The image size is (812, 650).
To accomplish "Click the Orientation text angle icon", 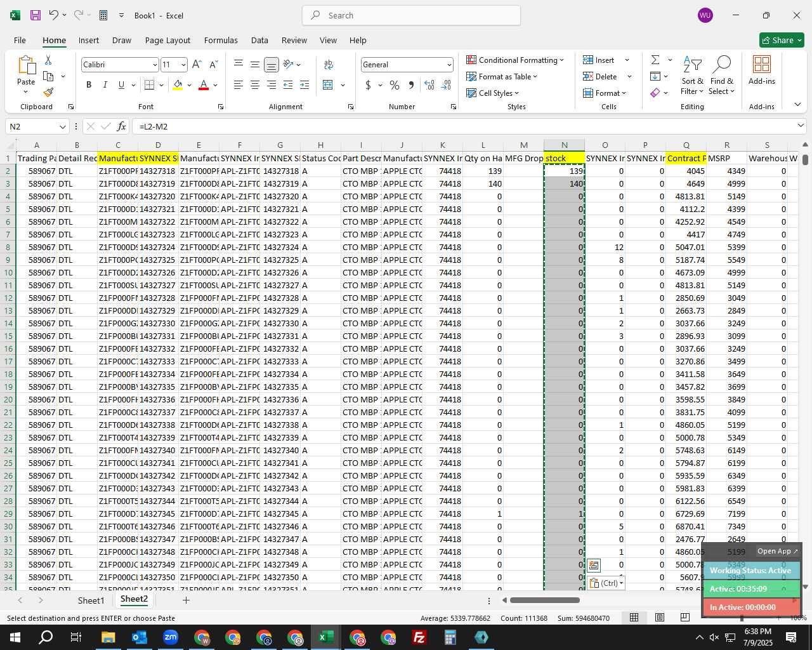I will coord(289,65).
